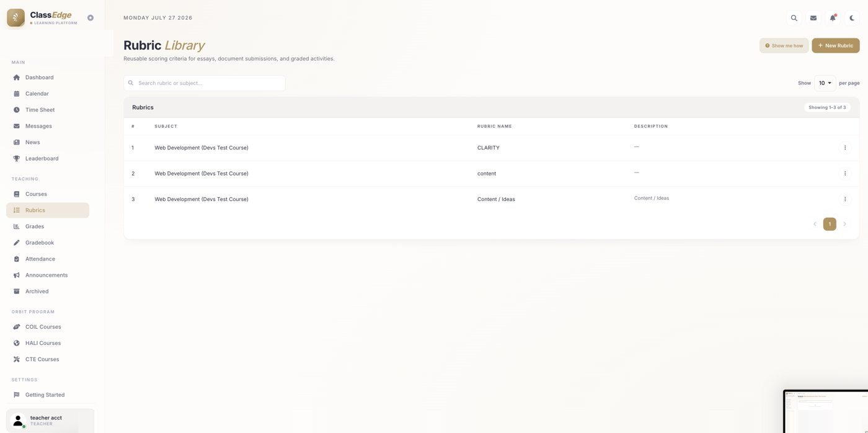Open the News section
868x433 pixels.
48,142
